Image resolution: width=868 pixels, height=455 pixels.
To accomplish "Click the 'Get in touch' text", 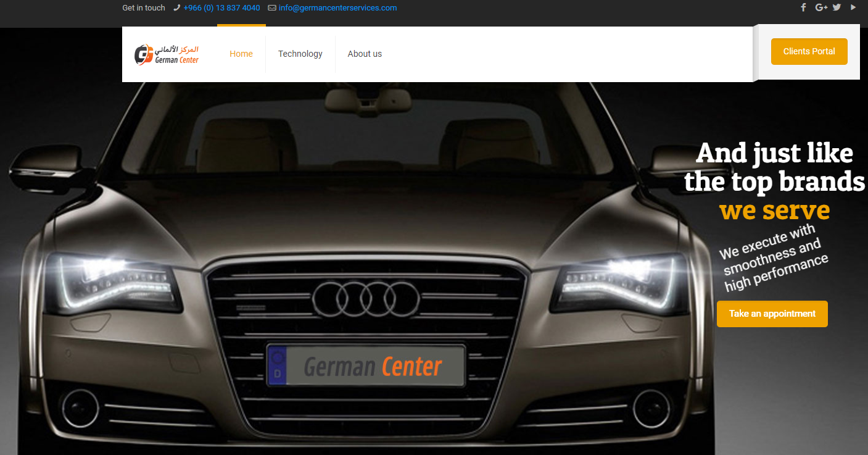I will 144,8.
